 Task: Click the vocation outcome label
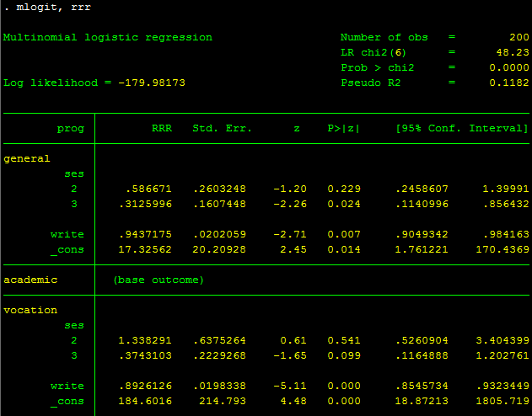[x=30, y=310]
